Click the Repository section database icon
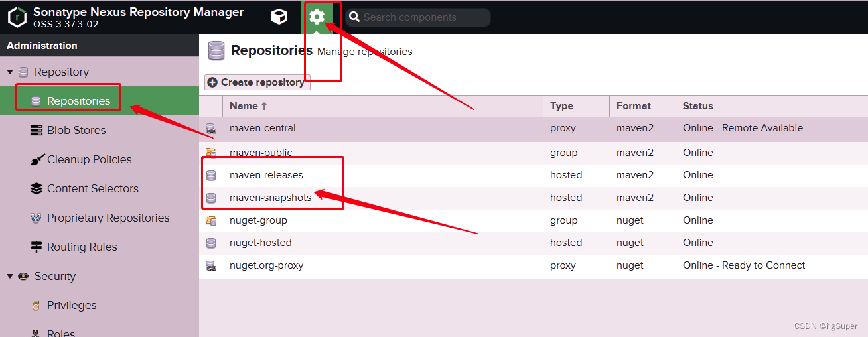 pos(24,72)
